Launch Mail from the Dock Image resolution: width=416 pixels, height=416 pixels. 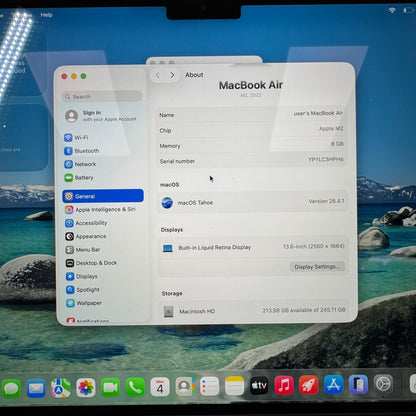coord(36,388)
